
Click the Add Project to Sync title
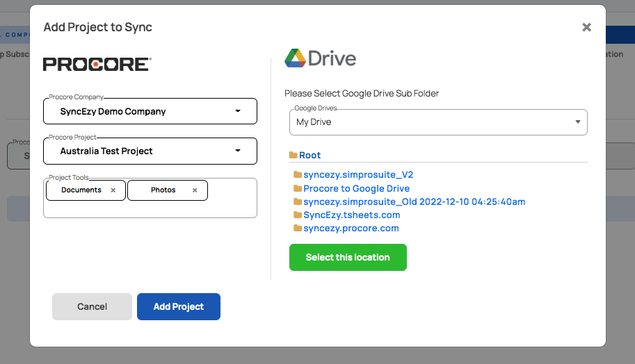coord(97,27)
